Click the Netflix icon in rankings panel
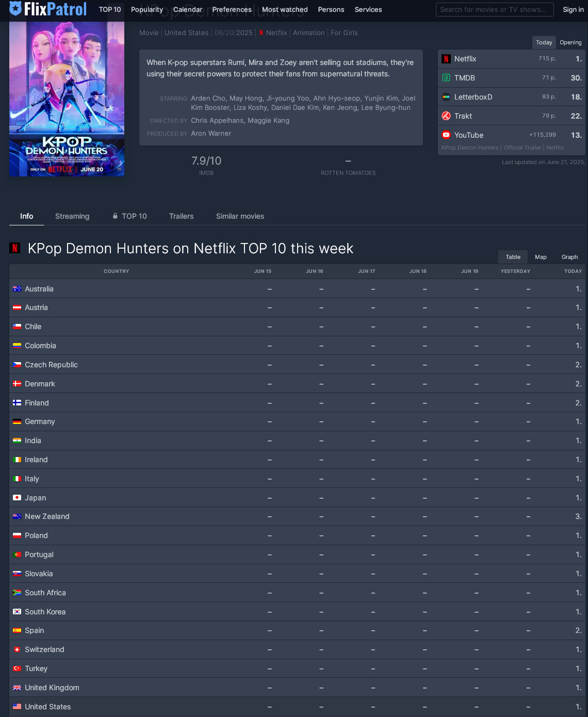This screenshot has height=717, width=588. click(x=446, y=59)
